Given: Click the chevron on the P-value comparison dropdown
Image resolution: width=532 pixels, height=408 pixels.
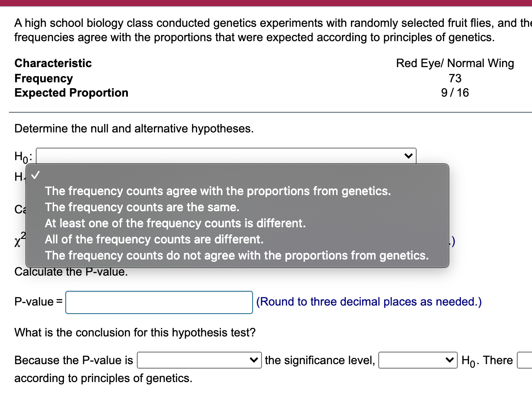Looking at the screenshot, I should (253, 360).
